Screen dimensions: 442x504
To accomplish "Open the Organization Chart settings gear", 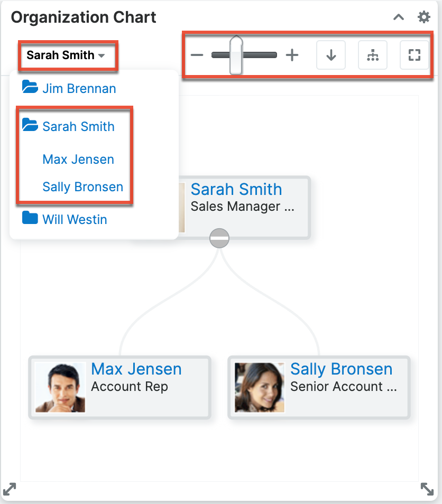I will tap(424, 17).
